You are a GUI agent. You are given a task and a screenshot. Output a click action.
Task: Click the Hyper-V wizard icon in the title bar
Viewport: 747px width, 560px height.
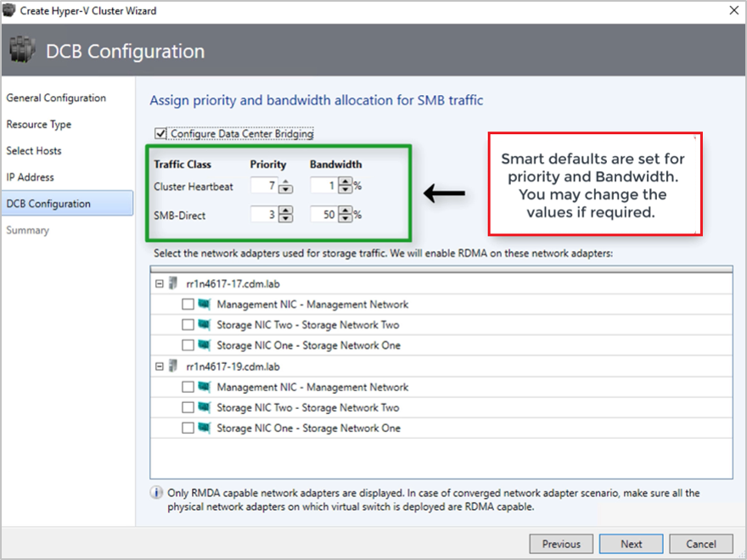pos(10,10)
